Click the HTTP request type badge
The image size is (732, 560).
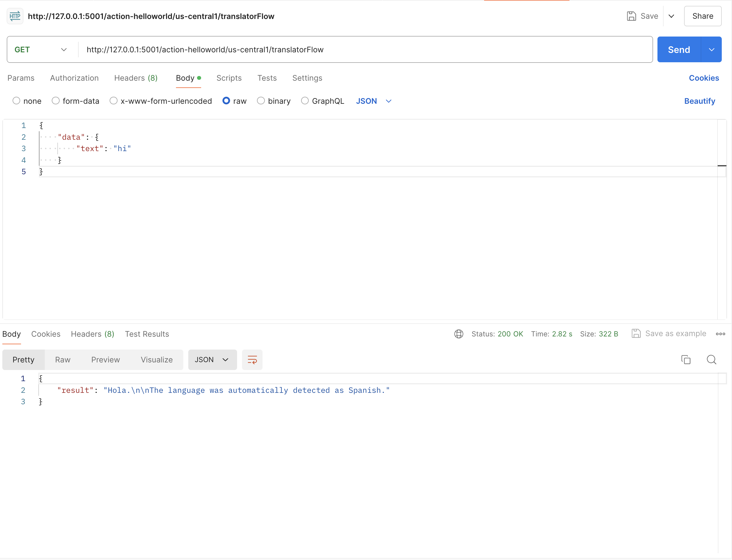pyautogui.click(x=15, y=16)
